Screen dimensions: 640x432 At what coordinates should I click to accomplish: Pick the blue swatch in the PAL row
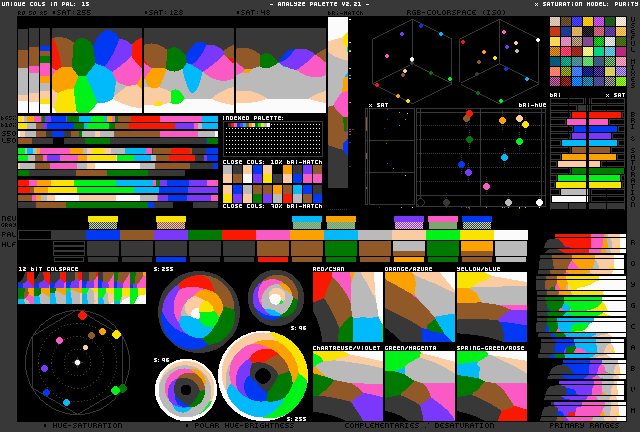click(x=103, y=235)
